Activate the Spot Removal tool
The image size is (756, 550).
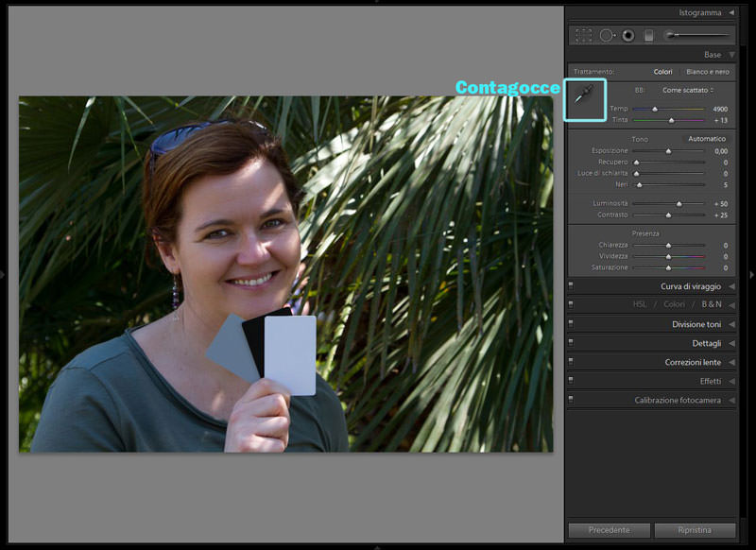(x=605, y=35)
